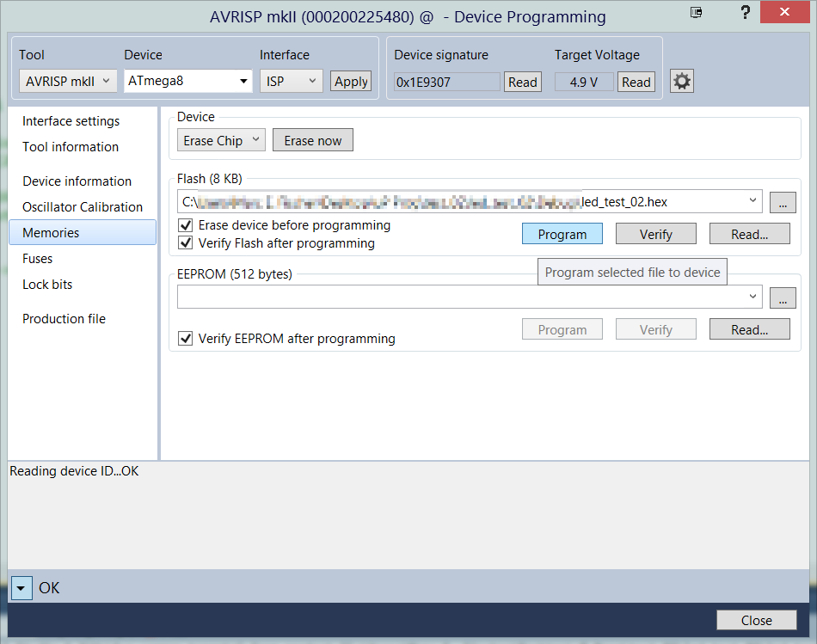The image size is (817, 644).
Task: Click the device signature field 0x1E9307
Action: click(446, 82)
